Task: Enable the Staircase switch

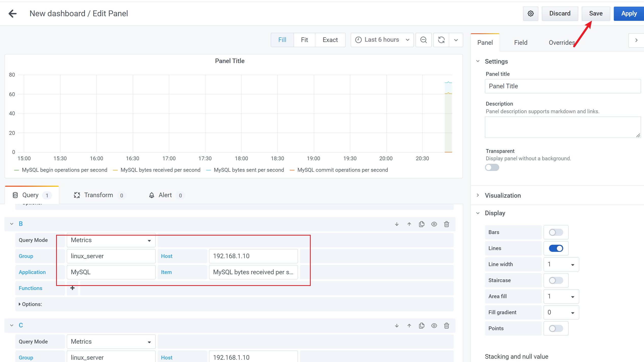Action: click(x=556, y=280)
